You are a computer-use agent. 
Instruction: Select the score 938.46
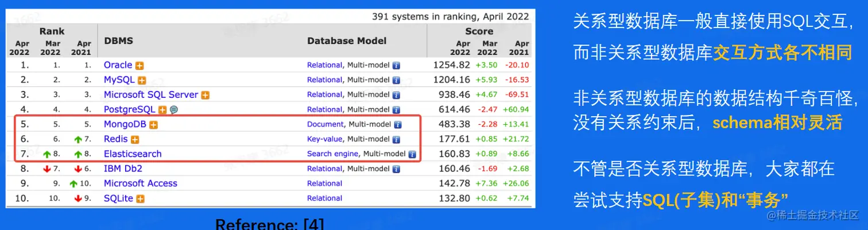(454, 95)
